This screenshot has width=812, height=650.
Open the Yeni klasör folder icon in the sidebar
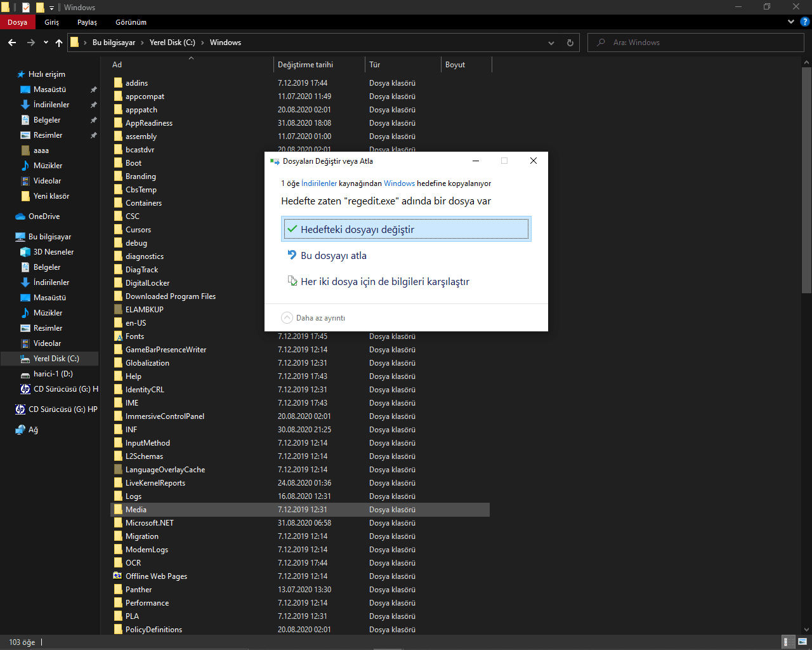[25, 196]
